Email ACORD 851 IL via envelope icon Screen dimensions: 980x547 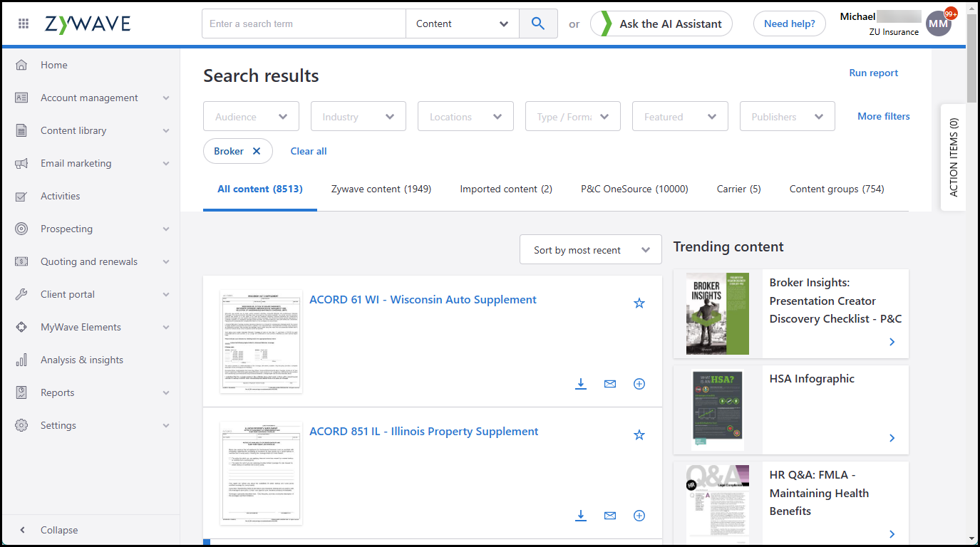pyautogui.click(x=610, y=516)
